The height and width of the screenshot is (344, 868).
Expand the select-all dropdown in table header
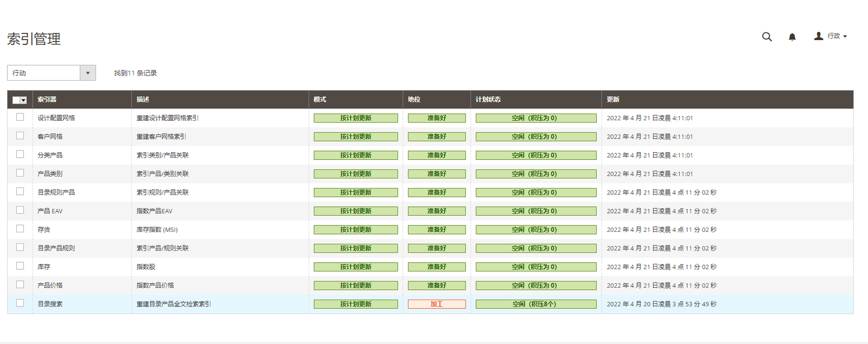(x=23, y=100)
